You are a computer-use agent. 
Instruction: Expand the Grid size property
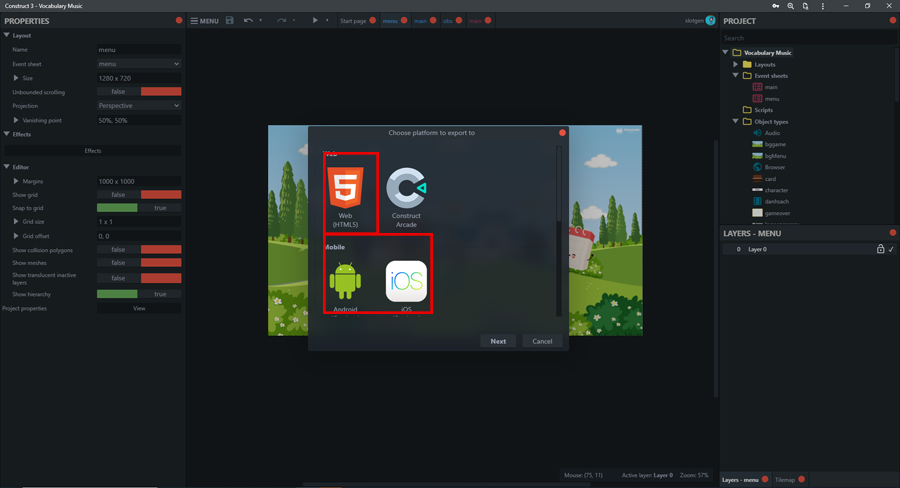(x=16, y=221)
